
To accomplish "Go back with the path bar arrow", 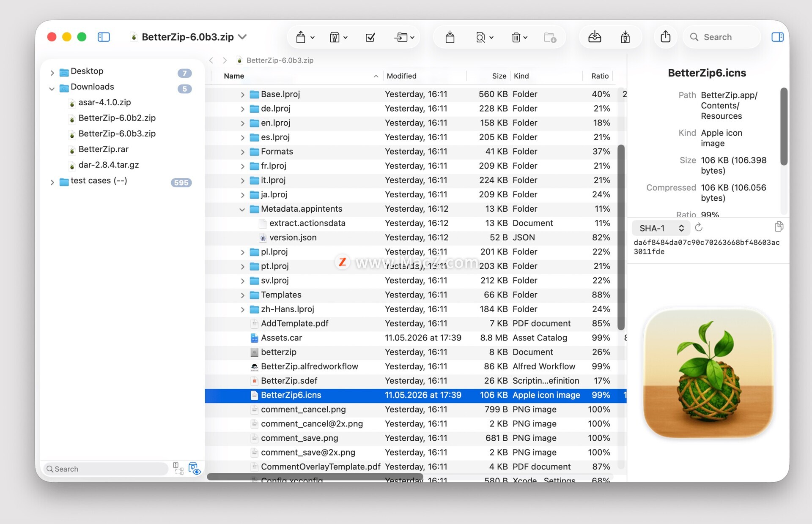I will pos(211,60).
